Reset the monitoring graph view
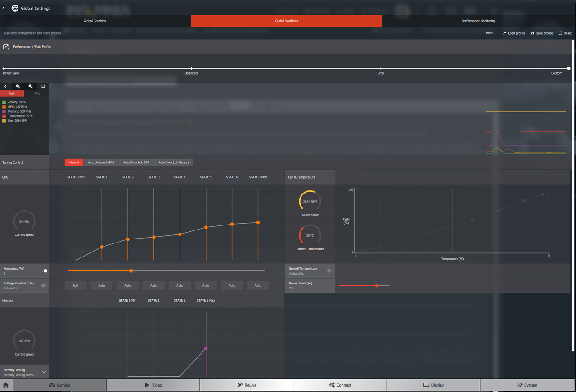576x392 pixels. click(43, 86)
